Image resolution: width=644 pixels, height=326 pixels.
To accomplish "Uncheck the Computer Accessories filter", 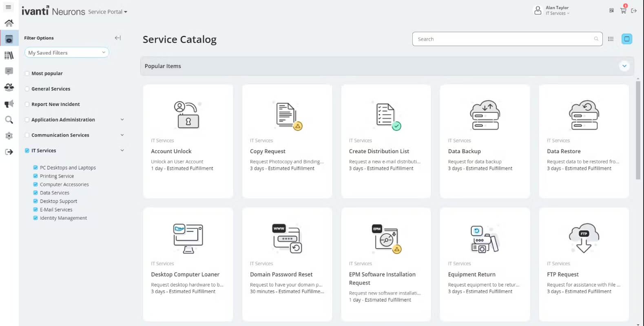I will (35, 184).
